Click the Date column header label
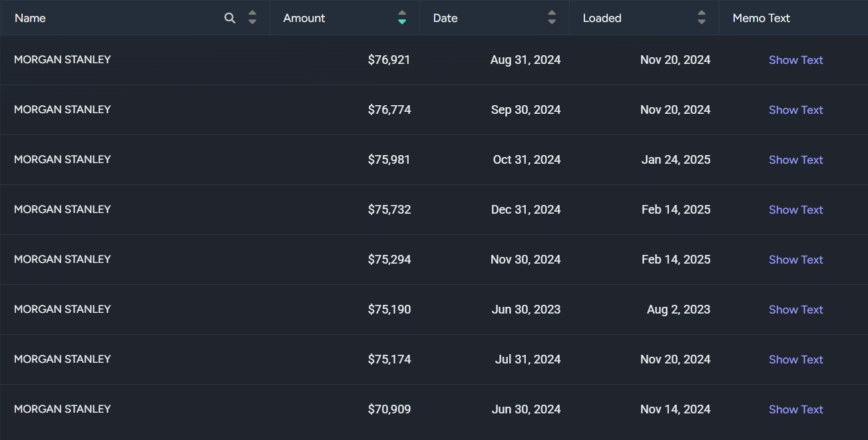The height and width of the screenshot is (440, 868). 445,18
